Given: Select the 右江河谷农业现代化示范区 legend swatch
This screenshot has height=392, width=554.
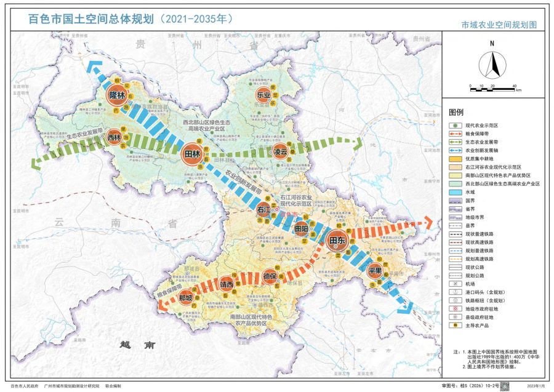Looking at the screenshot, I should click(x=456, y=167).
